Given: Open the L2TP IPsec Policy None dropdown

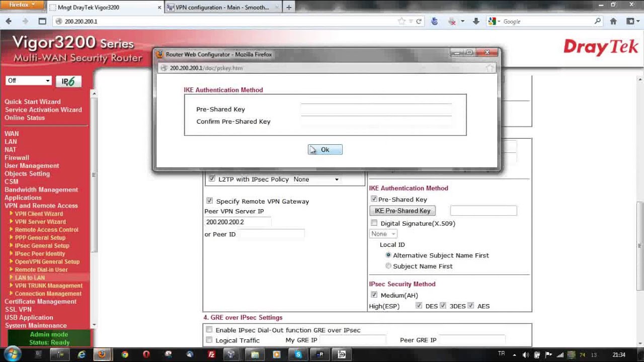Looking at the screenshot, I should [x=316, y=179].
